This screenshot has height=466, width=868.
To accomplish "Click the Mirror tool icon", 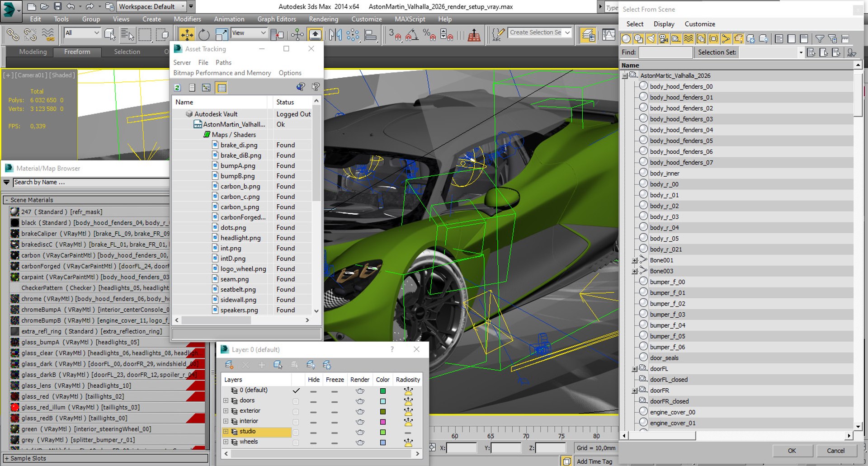I will (x=335, y=34).
